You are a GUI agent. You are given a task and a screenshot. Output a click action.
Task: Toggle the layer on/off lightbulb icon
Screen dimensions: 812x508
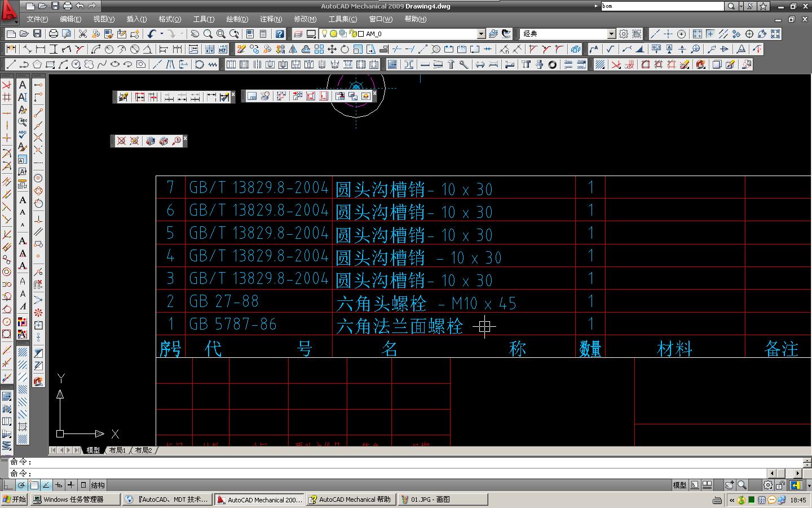click(324, 34)
